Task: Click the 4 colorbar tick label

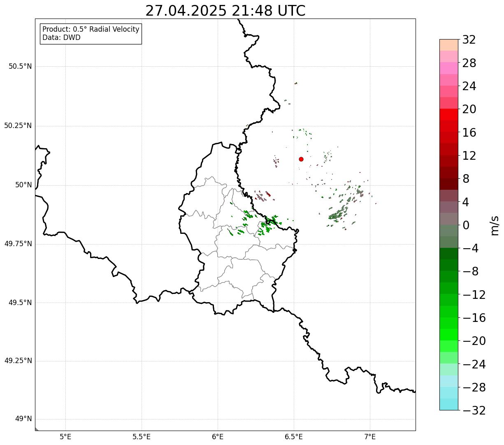Action: 466,202
